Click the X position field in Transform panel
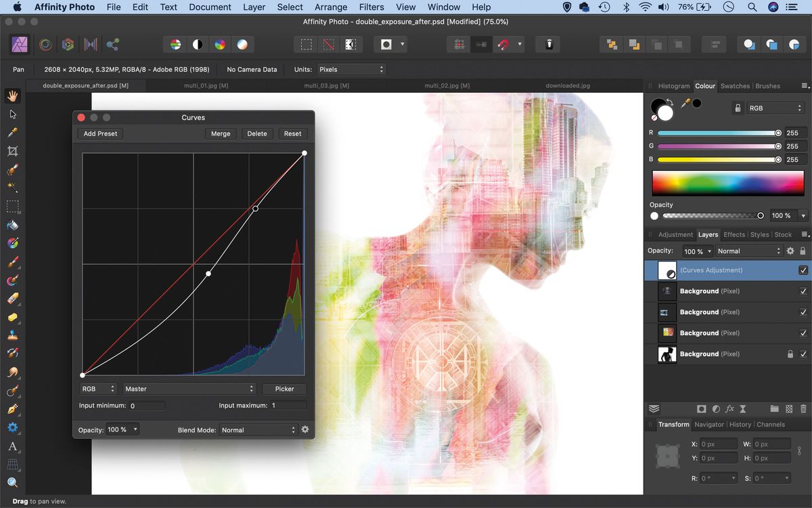 coord(717,444)
